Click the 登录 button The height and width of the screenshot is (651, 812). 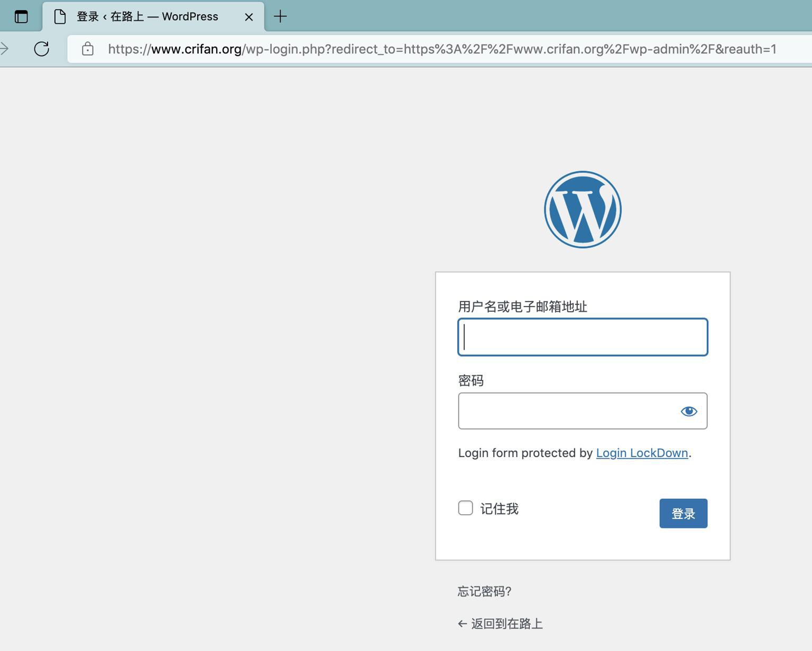click(683, 513)
